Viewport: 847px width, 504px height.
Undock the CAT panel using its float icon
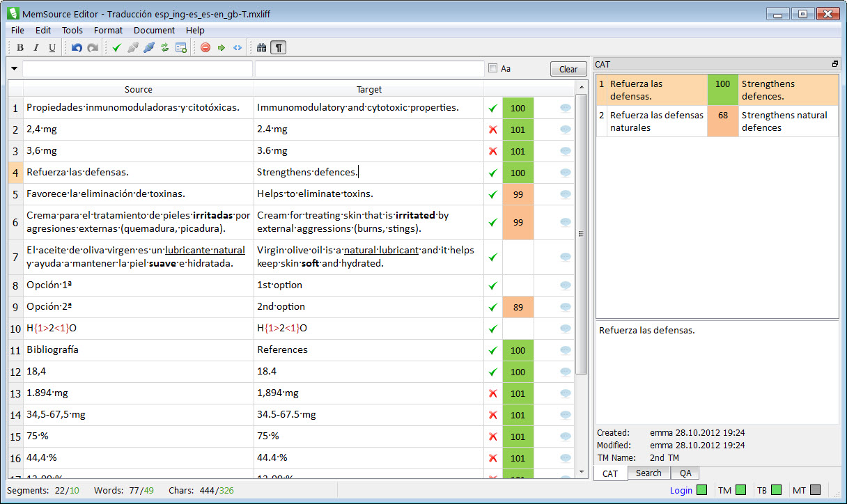coord(834,64)
